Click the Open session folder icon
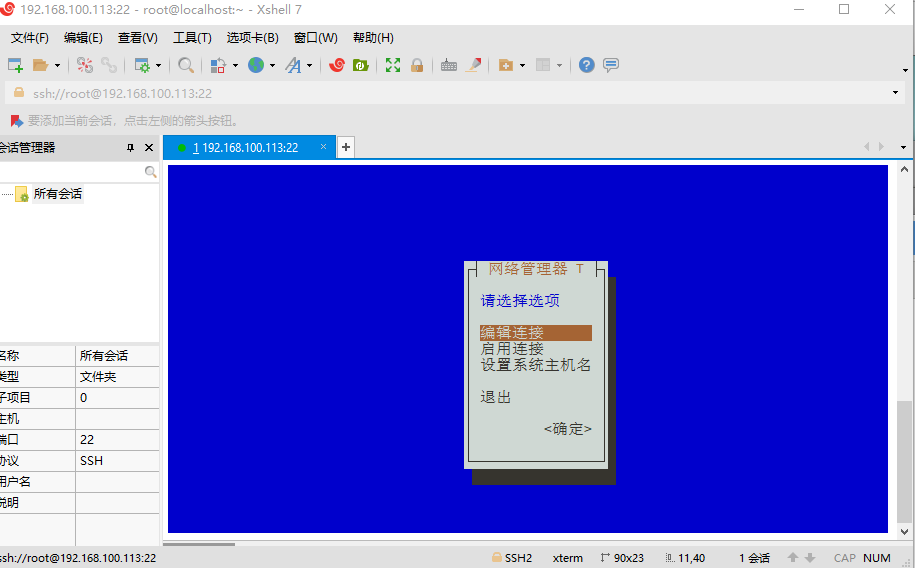915x568 pixels. coord(40,65)
